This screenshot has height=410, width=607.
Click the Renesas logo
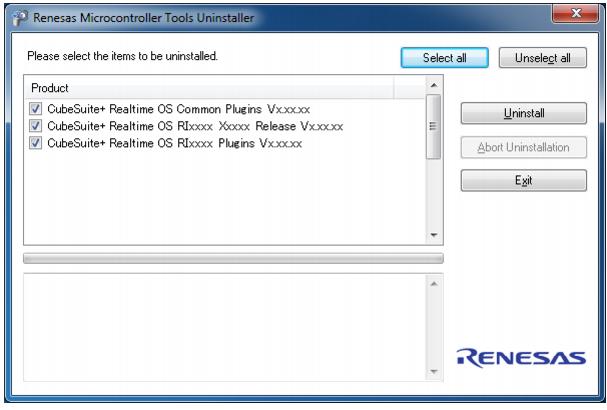(x=523, y=356)
